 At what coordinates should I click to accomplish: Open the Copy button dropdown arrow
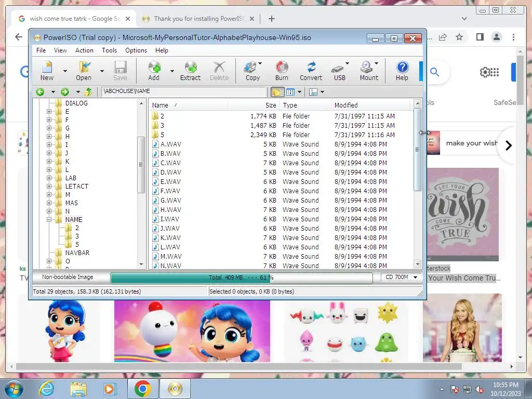(260, 63)
